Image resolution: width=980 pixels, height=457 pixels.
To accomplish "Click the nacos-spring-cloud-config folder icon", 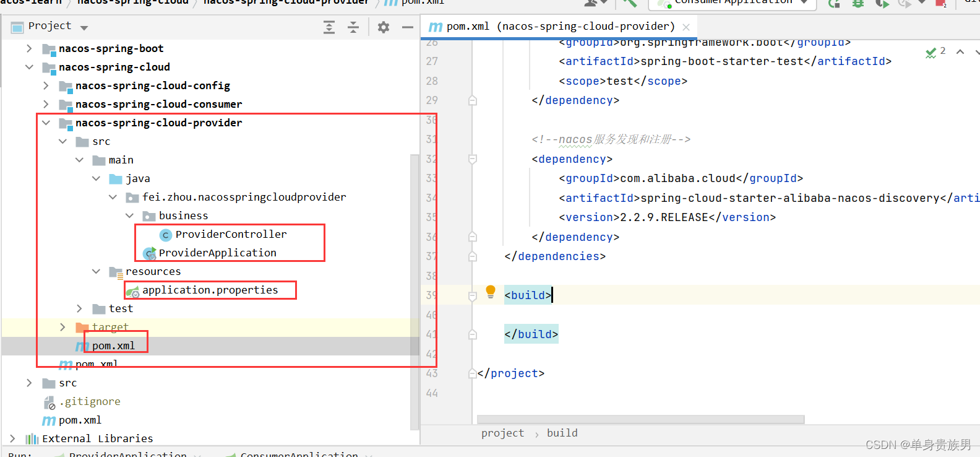I will point(66,86).
